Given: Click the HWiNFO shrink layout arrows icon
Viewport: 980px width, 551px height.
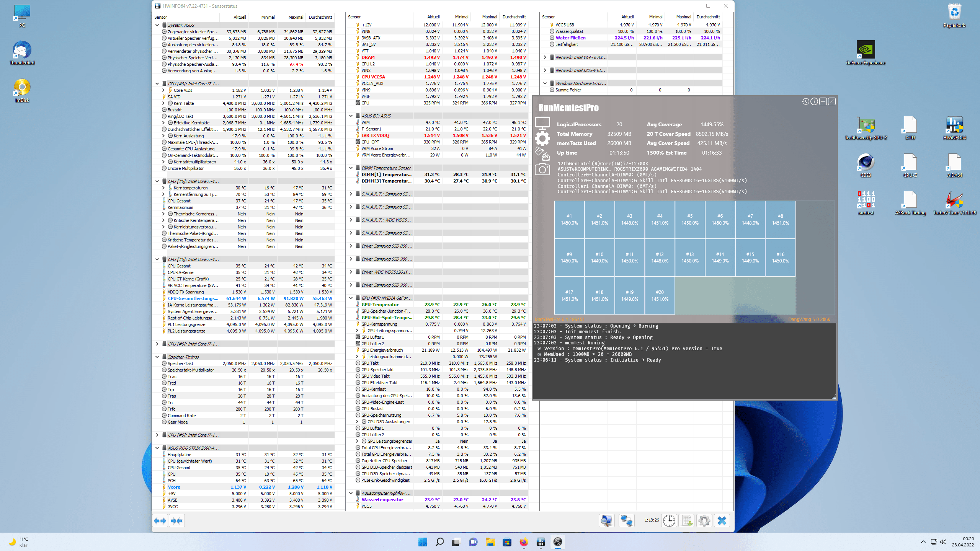Looking at the screenshot, I should pyautogui.click(x=177, y=521).
